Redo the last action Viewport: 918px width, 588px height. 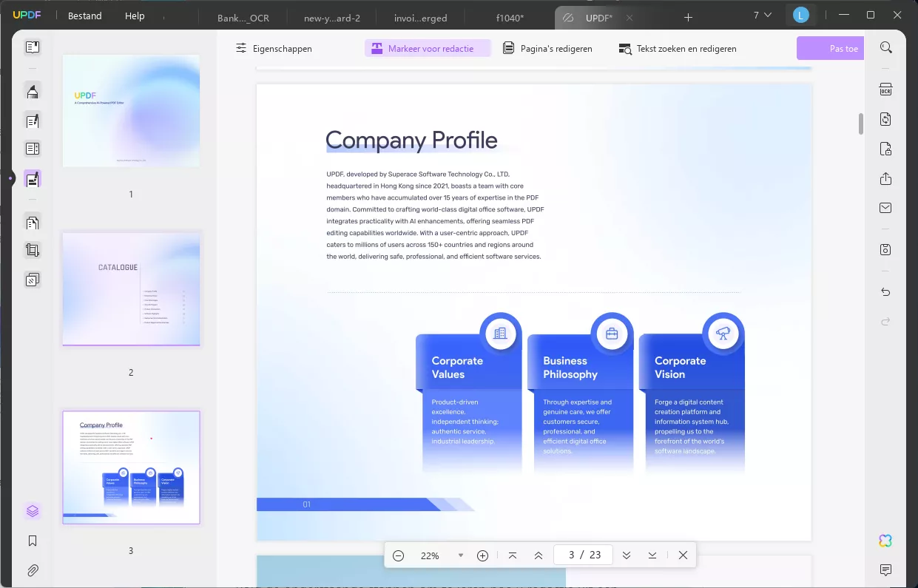tap(885, 321)
